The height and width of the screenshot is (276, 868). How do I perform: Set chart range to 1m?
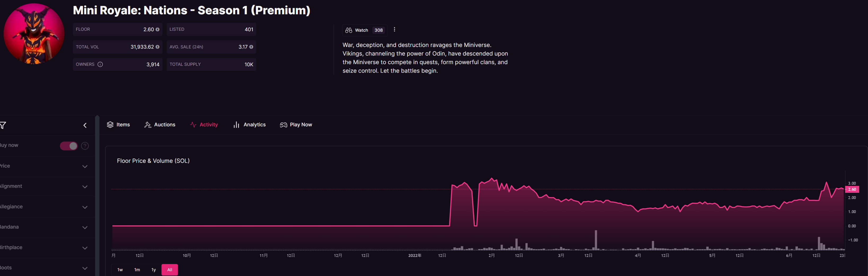[x=137, y=270]
